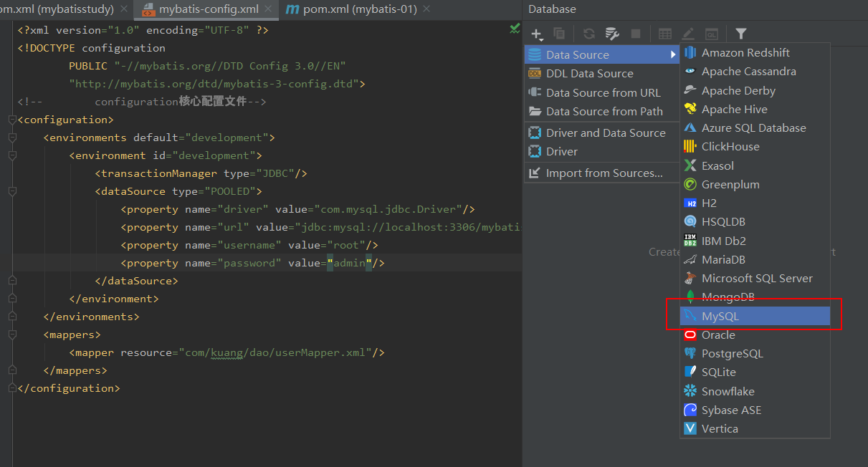The width and height of the screenshot is (868, 467).
Task: Close the pom.xml (mybatisstudy) tab
Action: click(x=123, y=9)
